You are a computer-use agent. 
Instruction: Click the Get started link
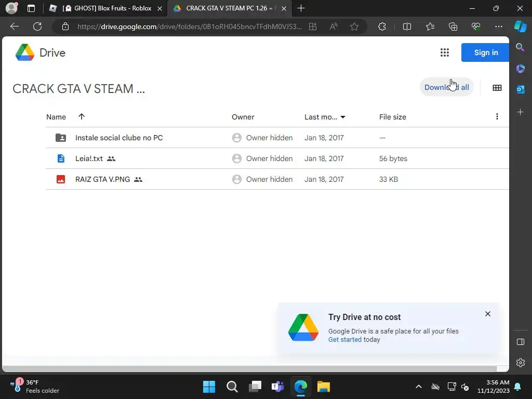tap(345, 340)
